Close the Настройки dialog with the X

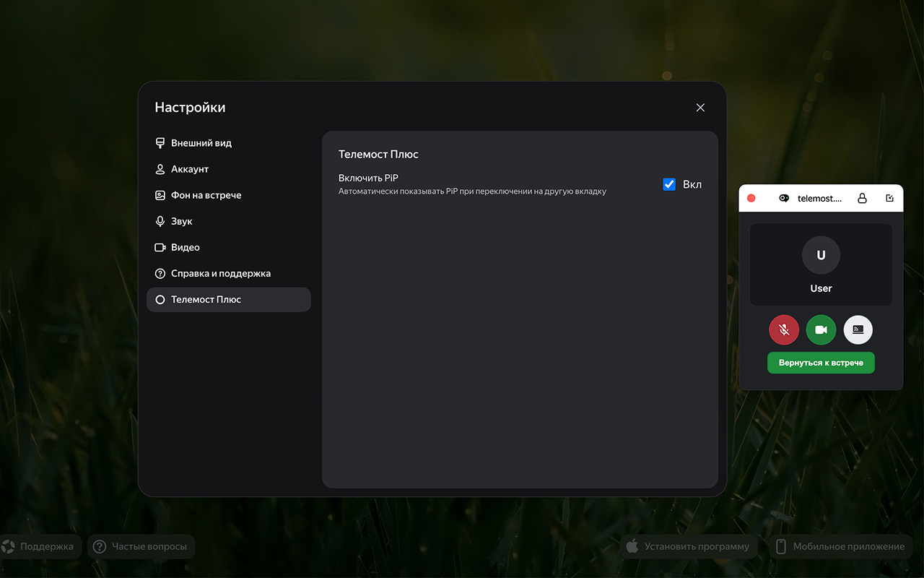(700, 108)
